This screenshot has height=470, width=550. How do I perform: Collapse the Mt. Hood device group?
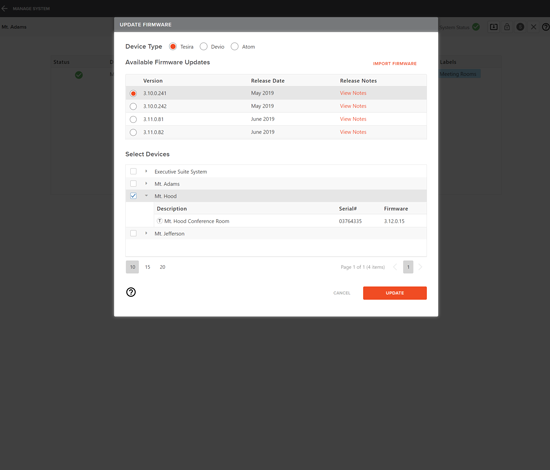click(146, 196)
